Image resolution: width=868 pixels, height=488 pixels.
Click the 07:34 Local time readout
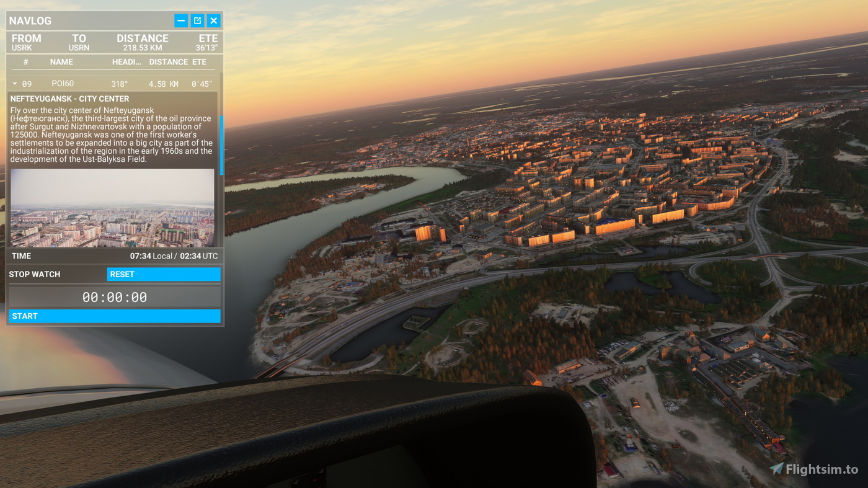point(151,256)
